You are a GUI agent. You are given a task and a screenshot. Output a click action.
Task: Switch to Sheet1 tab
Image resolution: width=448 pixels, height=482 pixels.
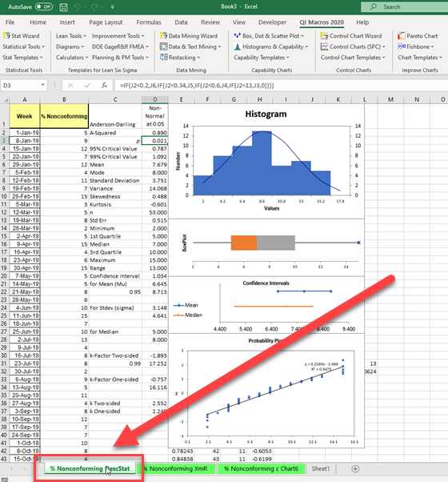(x=321, y=468)
